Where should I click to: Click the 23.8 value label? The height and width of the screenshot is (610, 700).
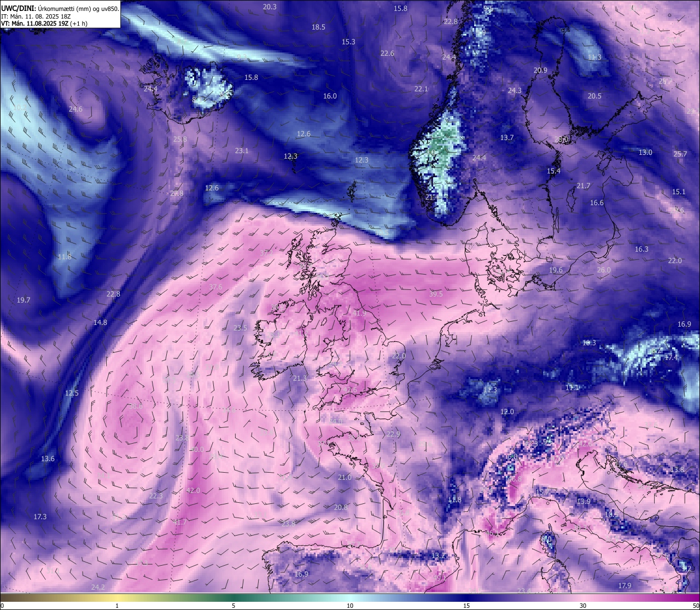click(x=288, y=524)
